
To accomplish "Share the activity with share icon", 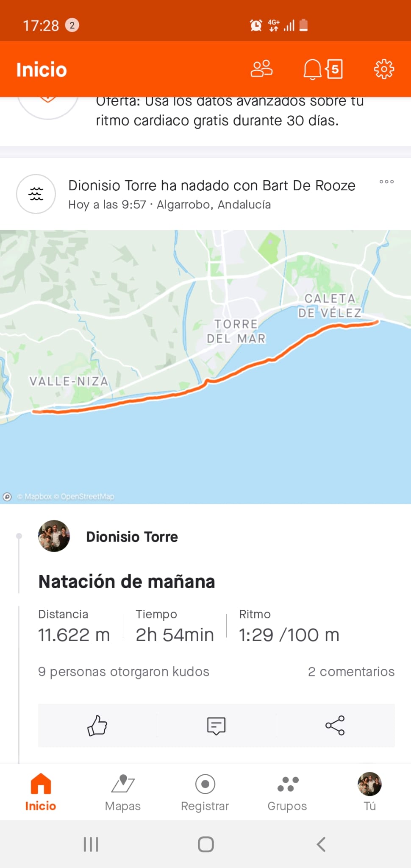I will [335, 725].
